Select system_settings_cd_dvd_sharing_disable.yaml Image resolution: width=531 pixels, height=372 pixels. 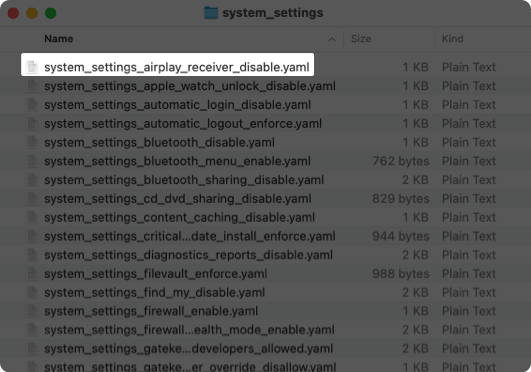pyautogui.click(x=178, y=199)
